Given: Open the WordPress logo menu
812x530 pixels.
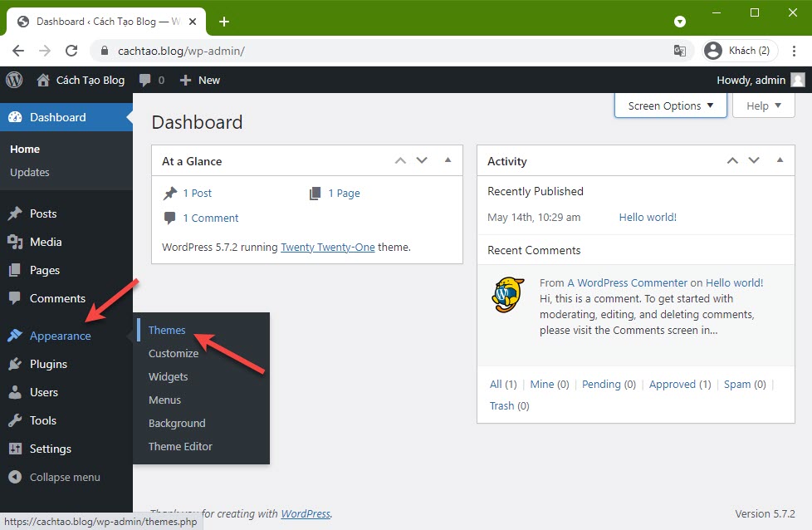Looking at the screenshot, I should [14, 80].
